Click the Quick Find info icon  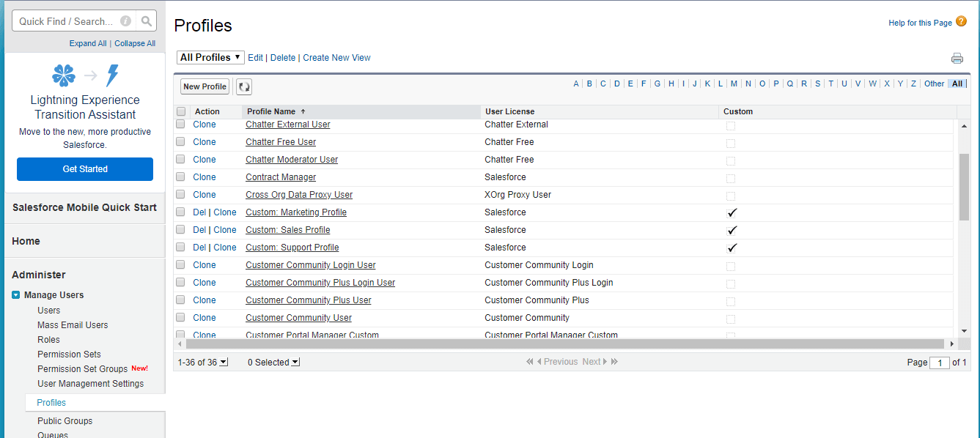click(x=125, y=21)
